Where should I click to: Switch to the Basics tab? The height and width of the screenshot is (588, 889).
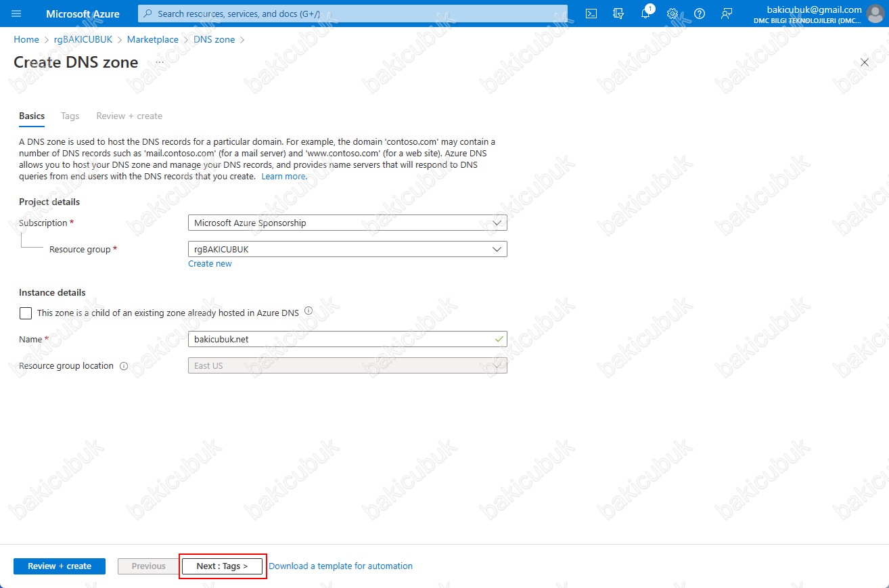pos(32,116)
